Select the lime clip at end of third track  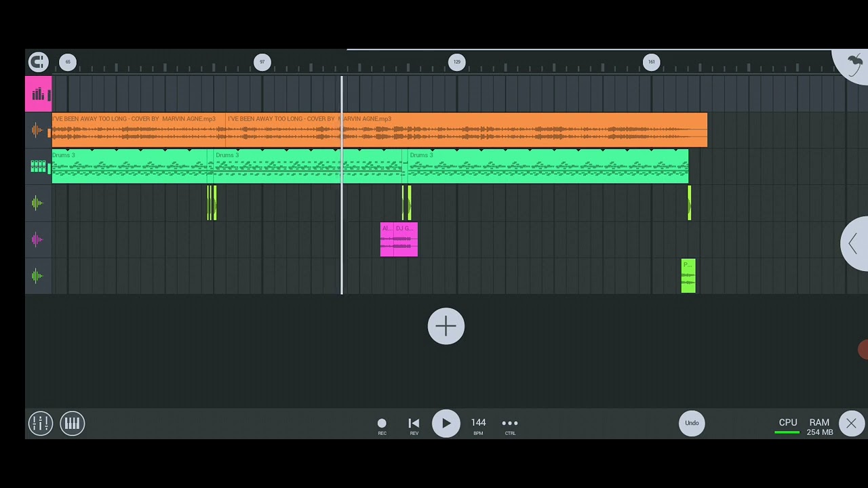(690, 203)
